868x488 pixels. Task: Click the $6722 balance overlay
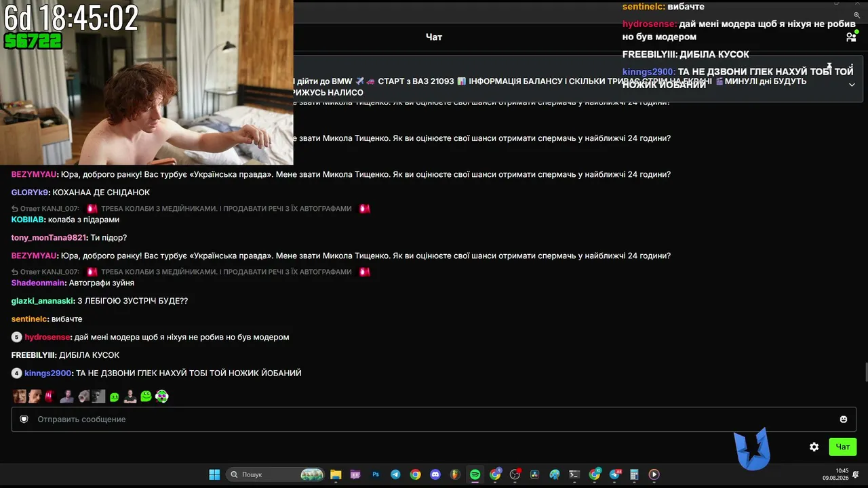click(x=33, y=41)
